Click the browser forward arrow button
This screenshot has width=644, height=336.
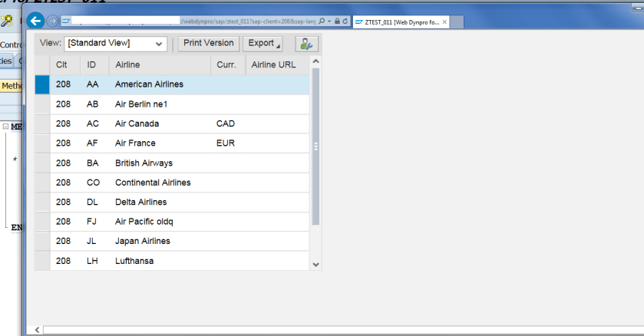[x=52, y=21]
